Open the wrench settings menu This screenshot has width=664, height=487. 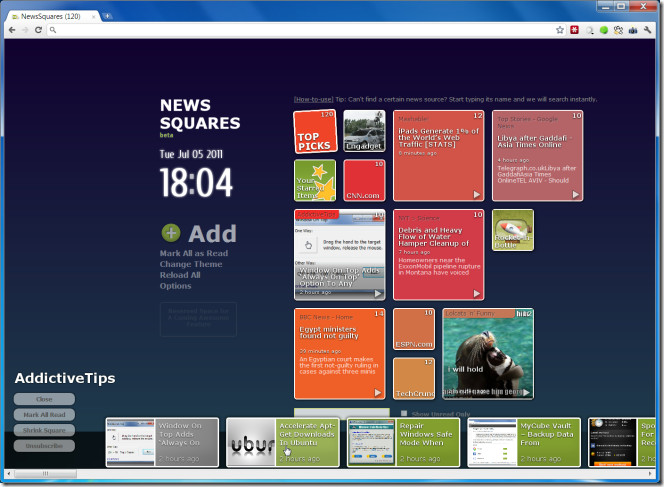click(647, 30)
